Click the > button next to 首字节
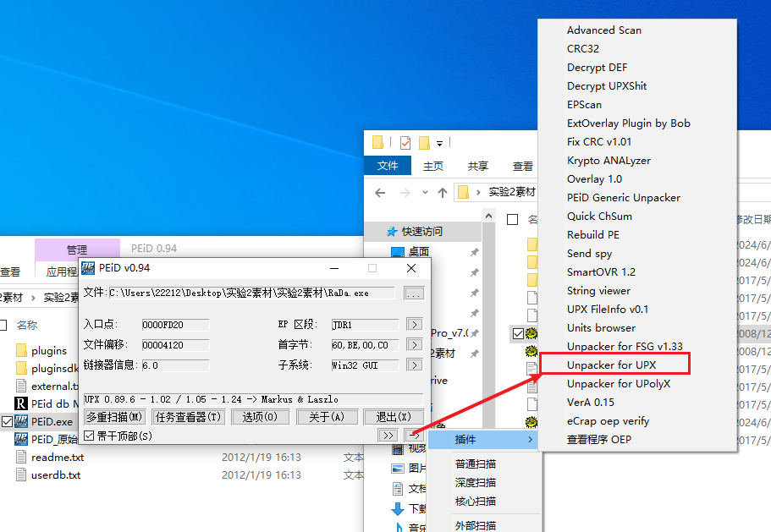771x532 pixels. [415, 345]
